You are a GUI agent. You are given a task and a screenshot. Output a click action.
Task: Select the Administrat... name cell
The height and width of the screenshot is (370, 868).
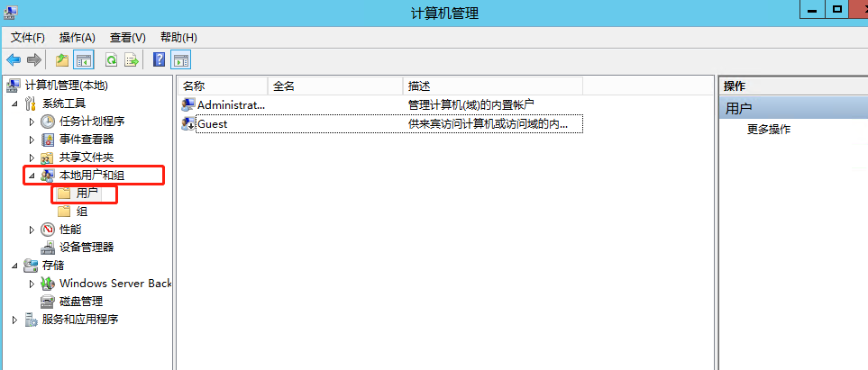pos(232,104)
